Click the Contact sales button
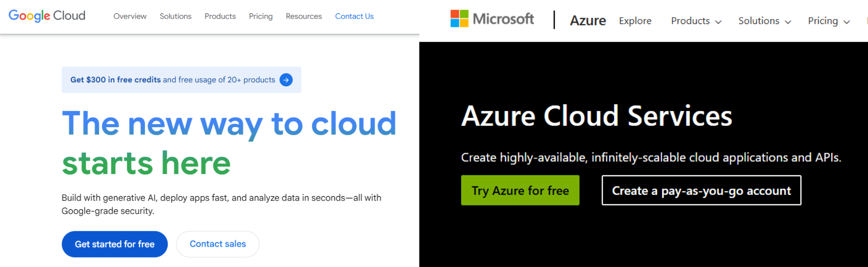The image size is (868, 267). click(217, 244)
